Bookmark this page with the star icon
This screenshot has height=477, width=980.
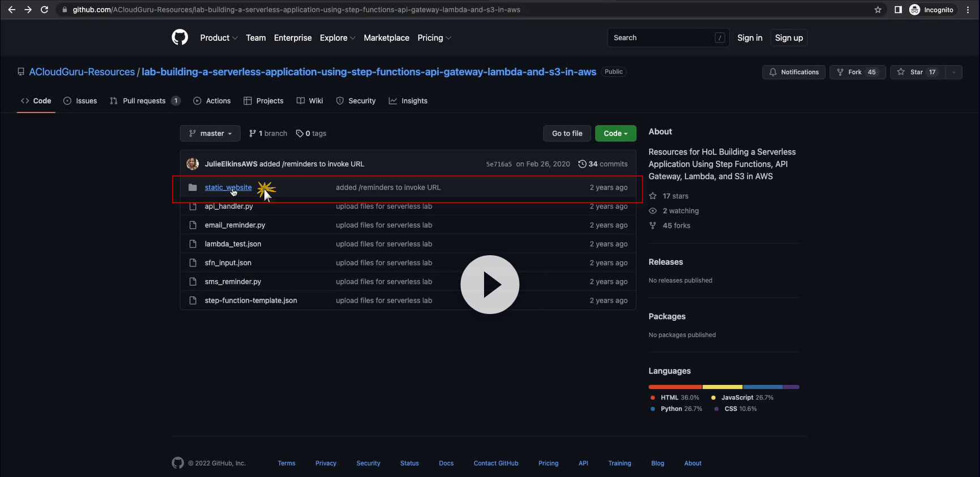(x=878, y=10)
